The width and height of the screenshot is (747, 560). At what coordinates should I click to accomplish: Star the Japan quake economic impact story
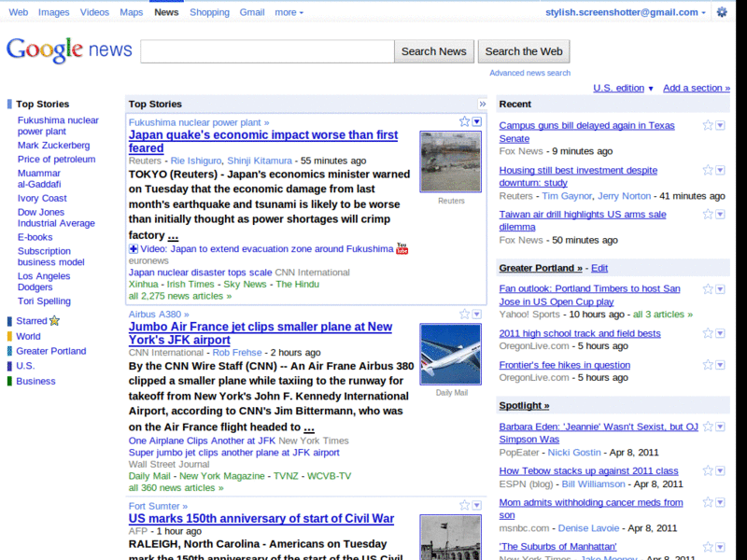(464, 121)
